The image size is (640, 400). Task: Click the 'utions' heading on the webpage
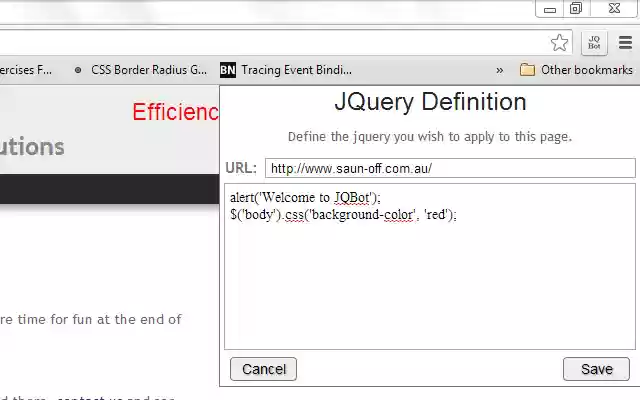pyautogui.click(x=32, y=147)
